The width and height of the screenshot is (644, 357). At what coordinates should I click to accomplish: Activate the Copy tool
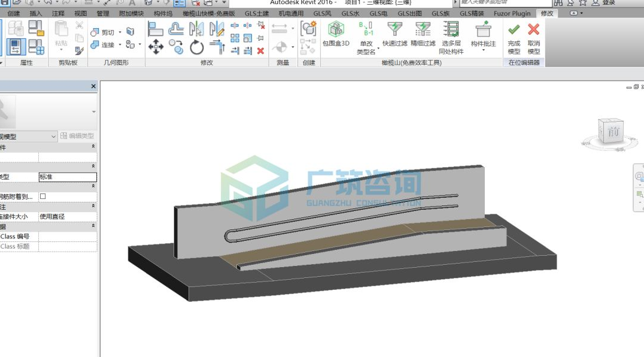coord(176,47)
